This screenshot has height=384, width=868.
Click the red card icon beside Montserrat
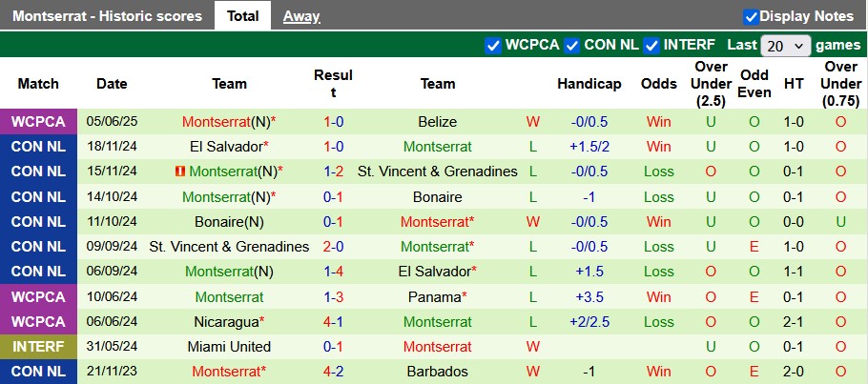pos(179,172)
